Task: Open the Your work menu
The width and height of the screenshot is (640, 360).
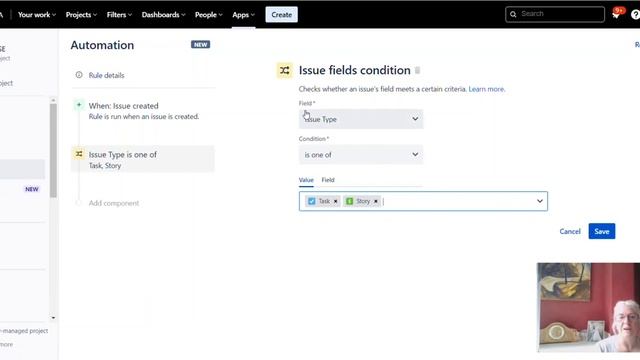Action: pyautogui.click(x=37, y=15)
